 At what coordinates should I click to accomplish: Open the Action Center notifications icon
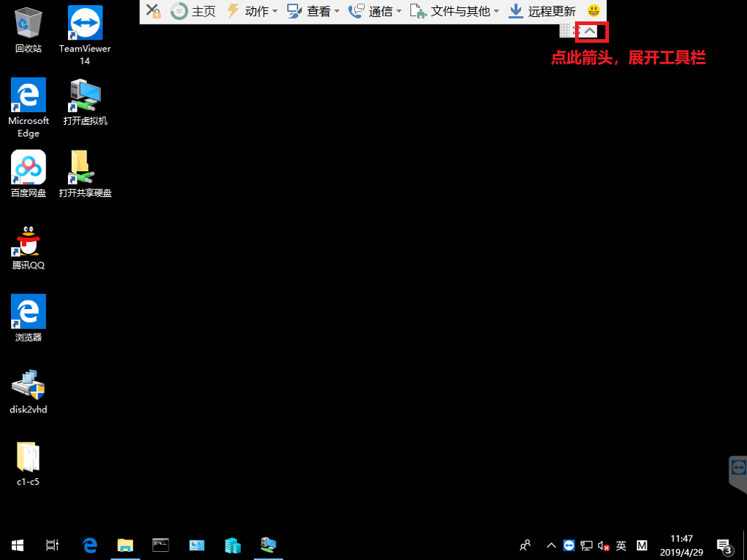click(725, 546)
